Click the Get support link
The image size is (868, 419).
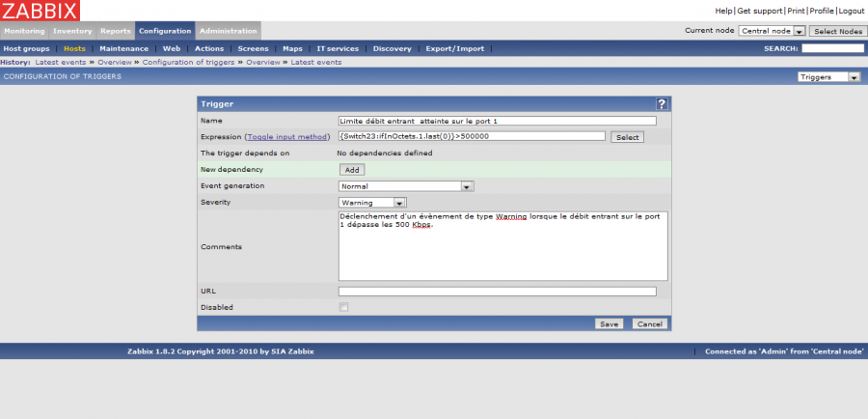[760, 11]
